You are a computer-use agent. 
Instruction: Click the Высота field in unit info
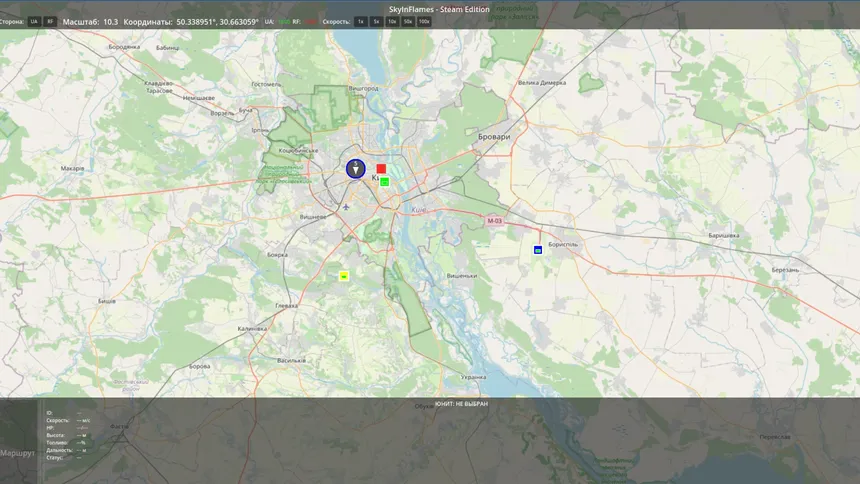pos(66,435)
